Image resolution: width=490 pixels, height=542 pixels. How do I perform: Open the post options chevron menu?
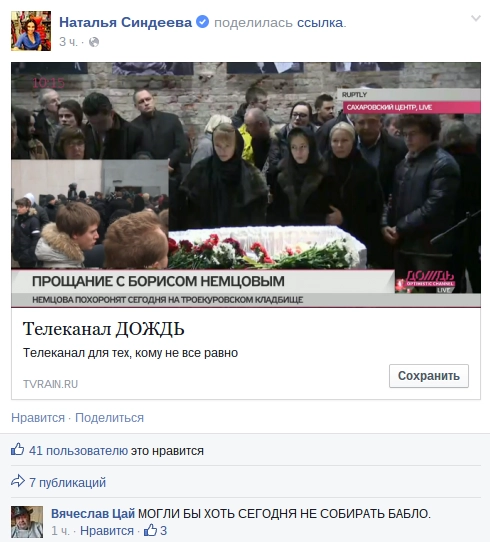[476, 18]
